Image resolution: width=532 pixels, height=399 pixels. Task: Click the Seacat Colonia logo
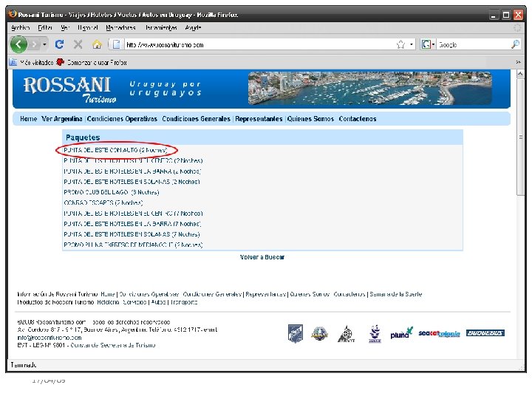point(439,333)
